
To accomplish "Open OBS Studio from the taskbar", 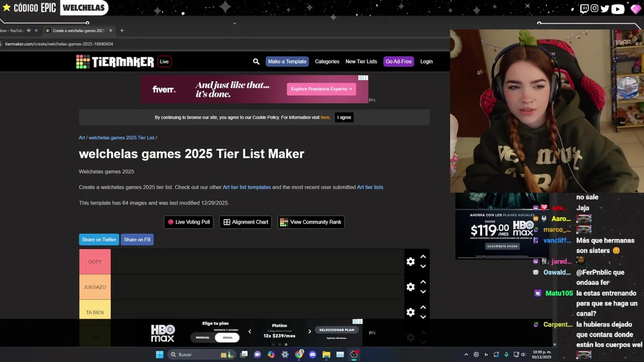I will tap(354, 354).
